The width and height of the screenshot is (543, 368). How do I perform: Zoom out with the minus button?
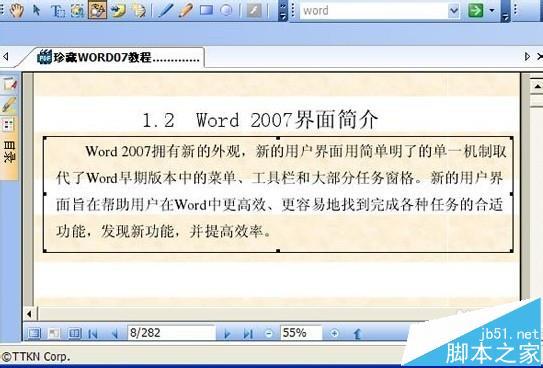tap(269, 333)
